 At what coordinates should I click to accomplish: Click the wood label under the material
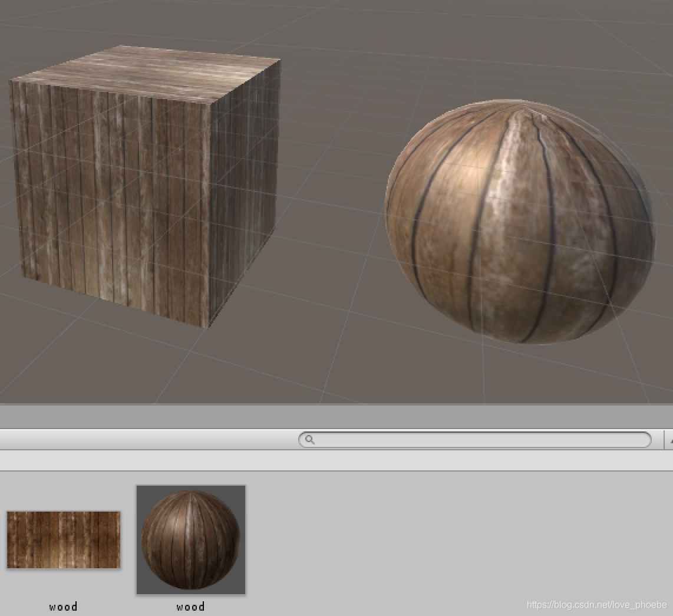(190, 607)
